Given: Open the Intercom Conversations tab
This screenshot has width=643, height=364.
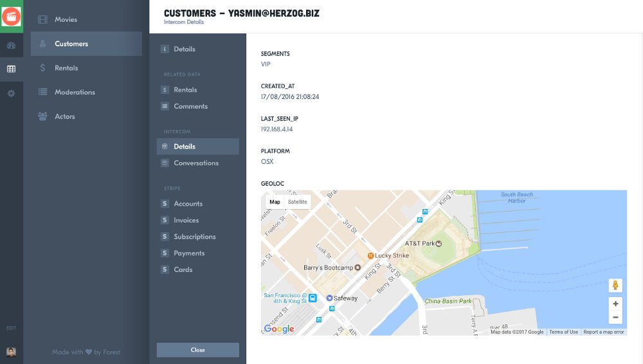Looking at the screenshot, I should click(198, 163).
